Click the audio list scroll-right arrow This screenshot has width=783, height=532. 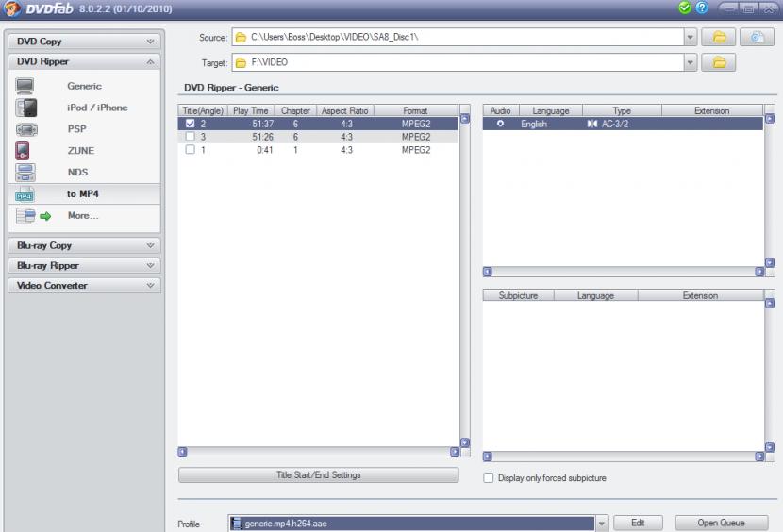coord(759,272)
